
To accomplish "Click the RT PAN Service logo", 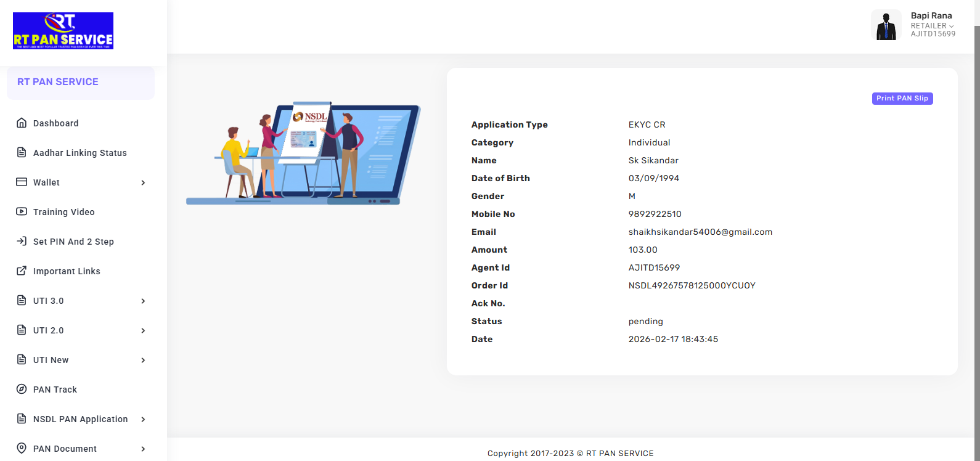I will 63,31.
